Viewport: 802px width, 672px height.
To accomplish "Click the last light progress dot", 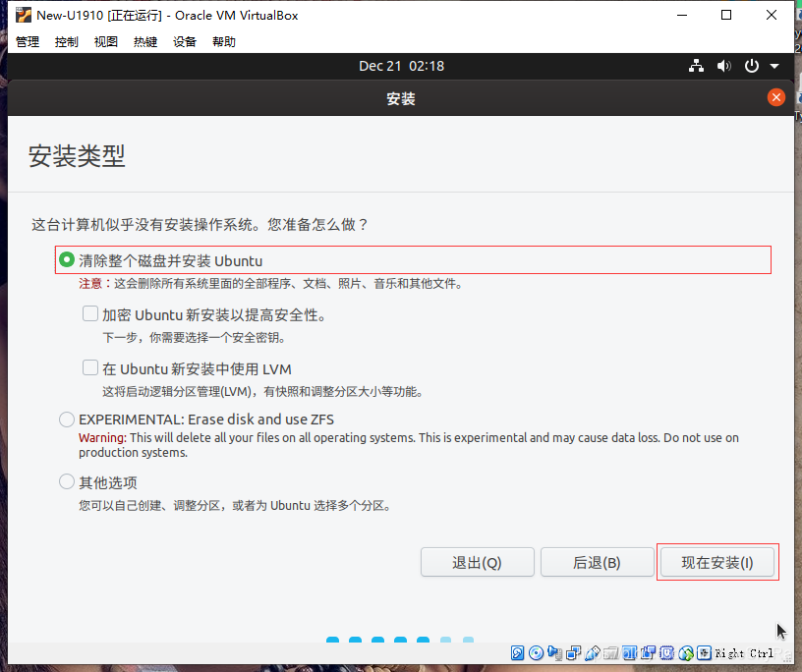I will [x=468, y=640].
